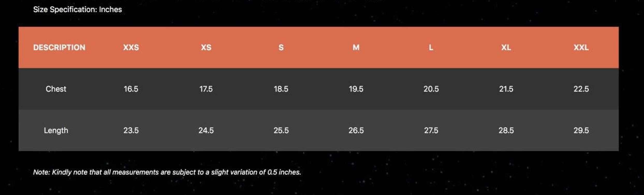Click the M size column header

(356, 47)
